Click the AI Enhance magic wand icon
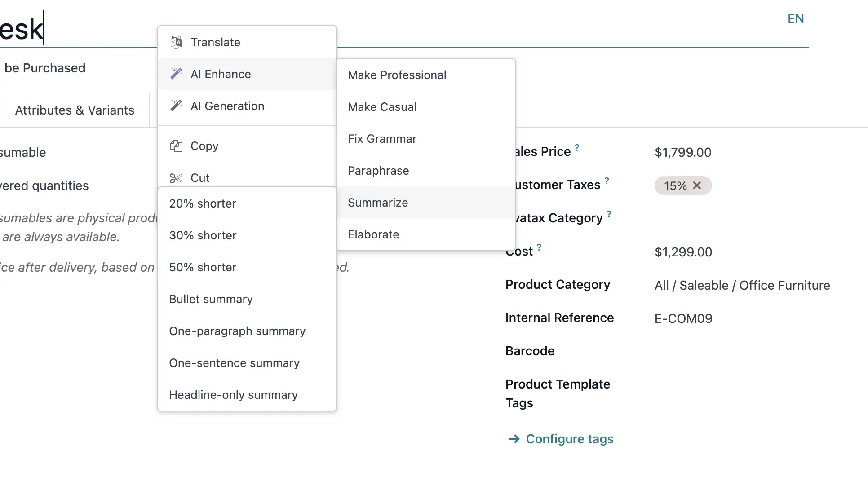 pyautogui.click(x=176, y=74)
